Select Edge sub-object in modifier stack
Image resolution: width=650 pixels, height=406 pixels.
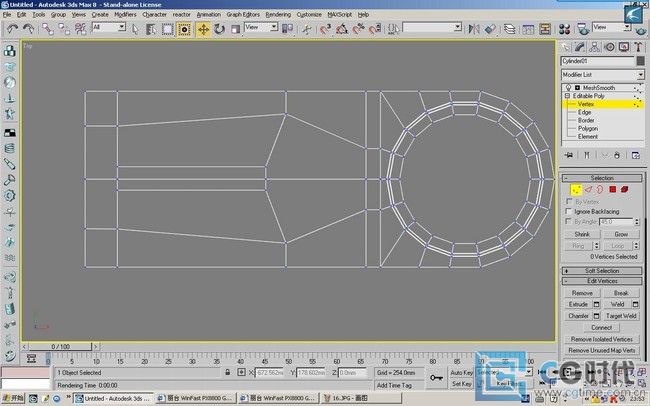(x=585, y=112)
